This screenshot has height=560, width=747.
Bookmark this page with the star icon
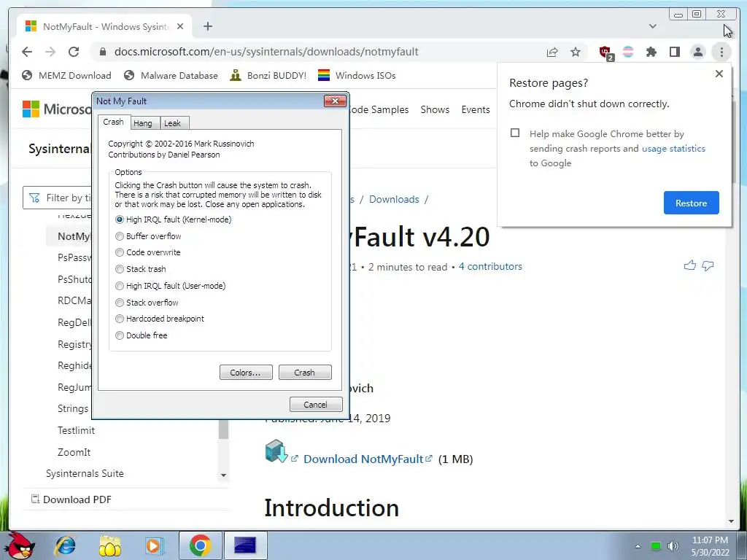coord(576,52)
